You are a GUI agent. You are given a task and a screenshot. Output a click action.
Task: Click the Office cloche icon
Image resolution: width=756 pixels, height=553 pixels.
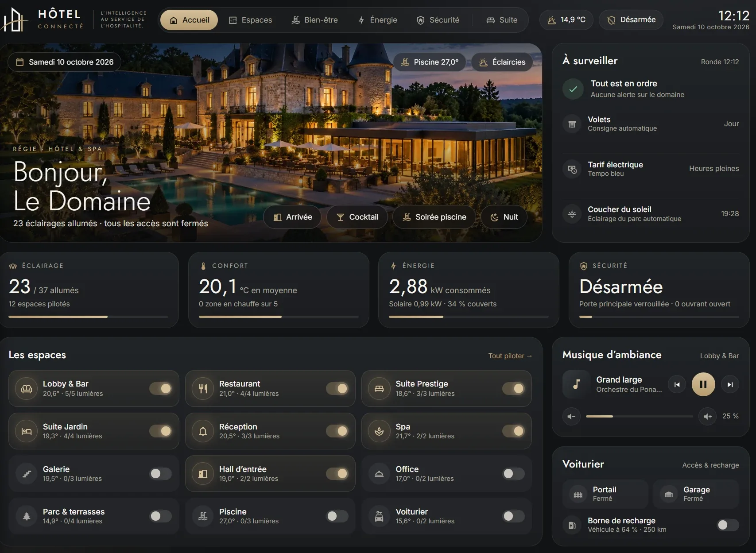click(x=379, y=474)
